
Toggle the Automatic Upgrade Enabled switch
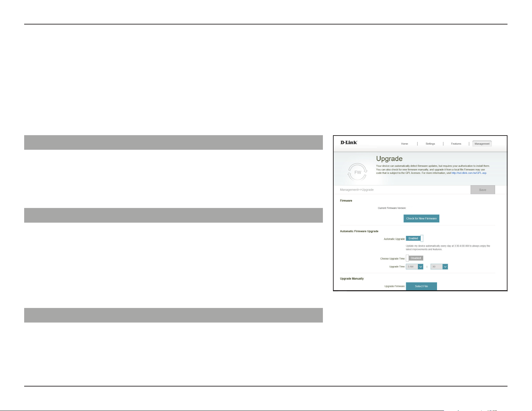[x=415, y=239]
